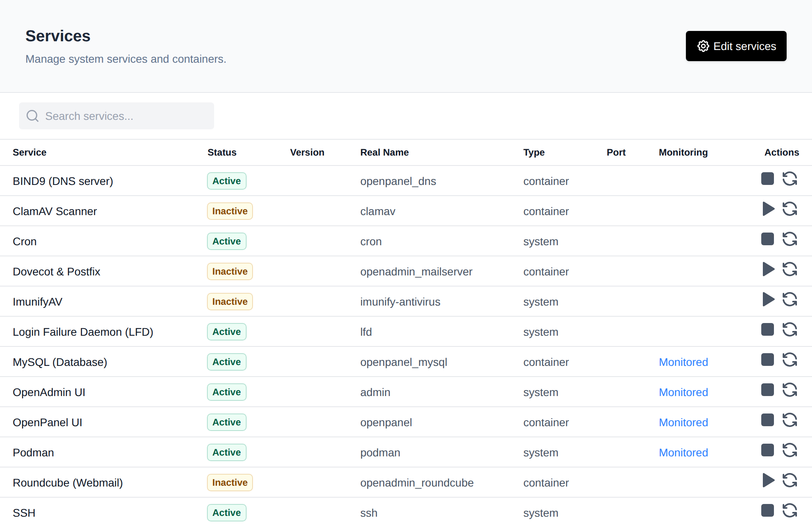Focus the Search services input field

coord(117,116)
